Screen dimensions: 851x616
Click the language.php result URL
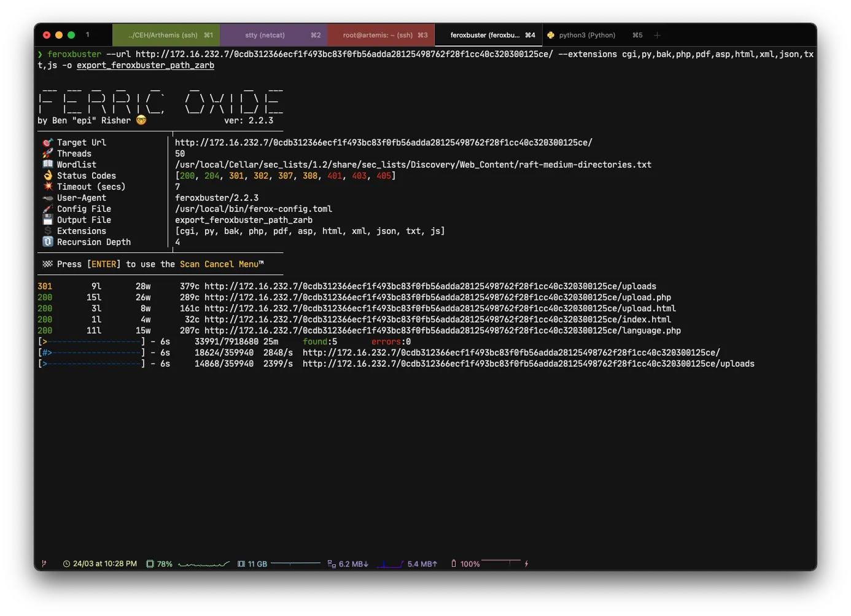click(442, 330)
